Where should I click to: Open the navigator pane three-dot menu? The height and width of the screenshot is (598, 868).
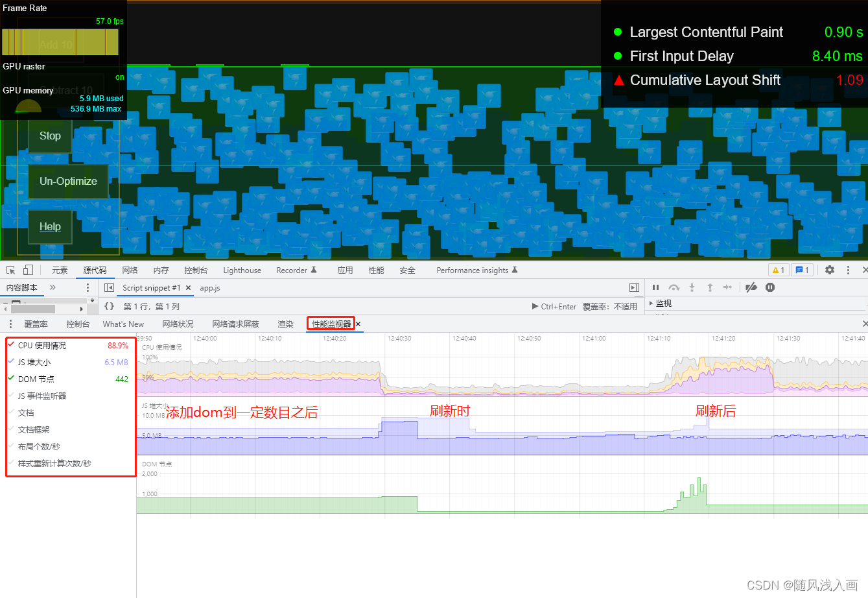point(88,287)
